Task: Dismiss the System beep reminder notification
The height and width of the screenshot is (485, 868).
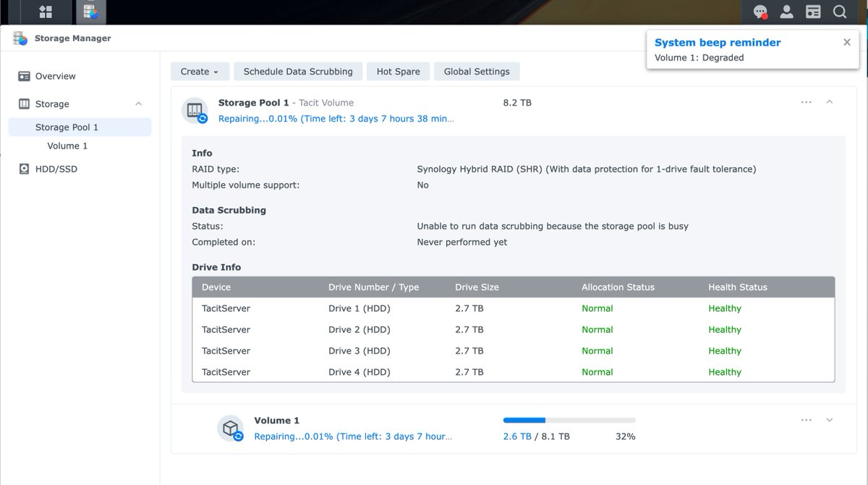Action: pos(847,42)
